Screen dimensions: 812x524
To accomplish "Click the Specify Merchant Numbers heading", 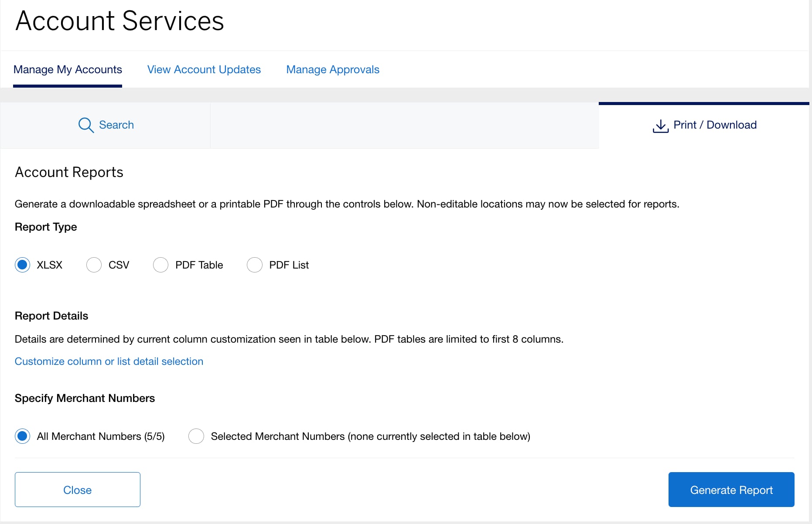I will pyautogui.click(x=85, y=398).
